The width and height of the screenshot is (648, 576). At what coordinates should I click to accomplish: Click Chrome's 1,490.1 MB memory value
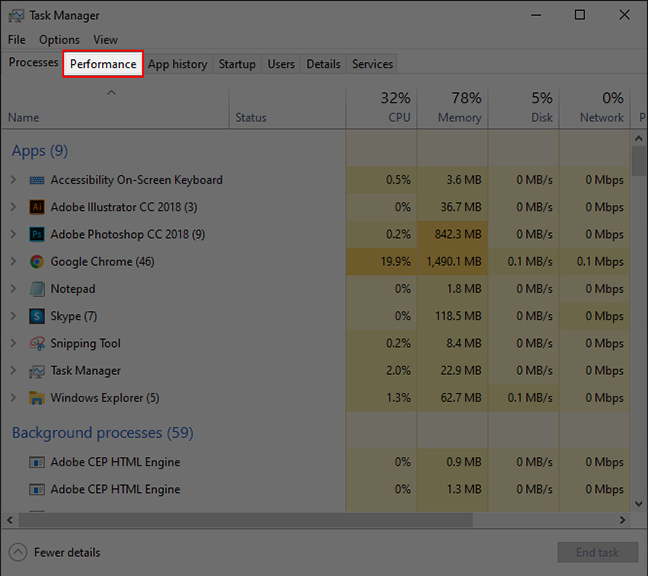pyautogui.click(x=454, y=262)
